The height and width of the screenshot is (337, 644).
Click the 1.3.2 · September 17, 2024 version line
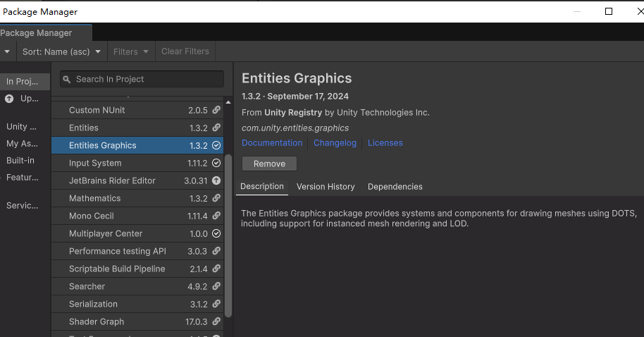tap(295, 97)
